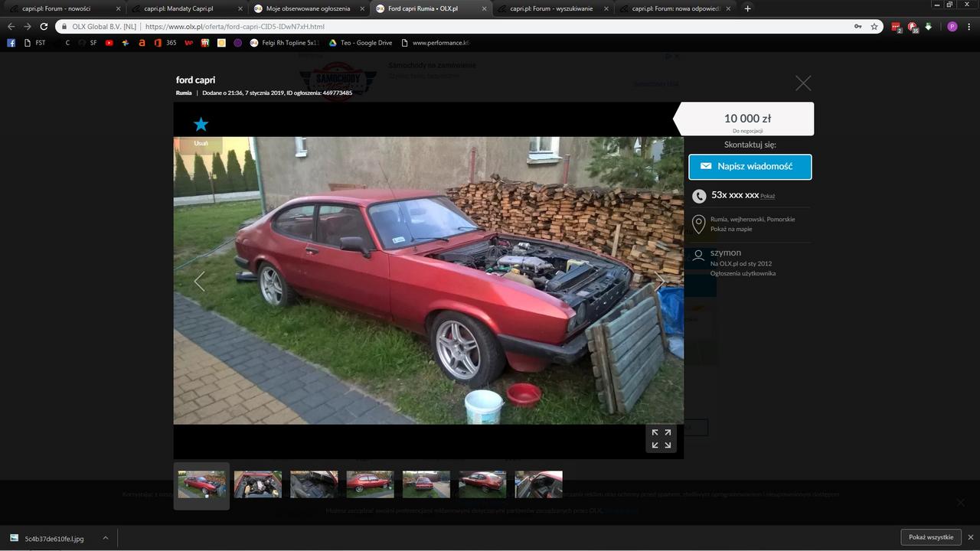Open Chrome three-dot menu

pyautogui.click(x=969, y=26)
